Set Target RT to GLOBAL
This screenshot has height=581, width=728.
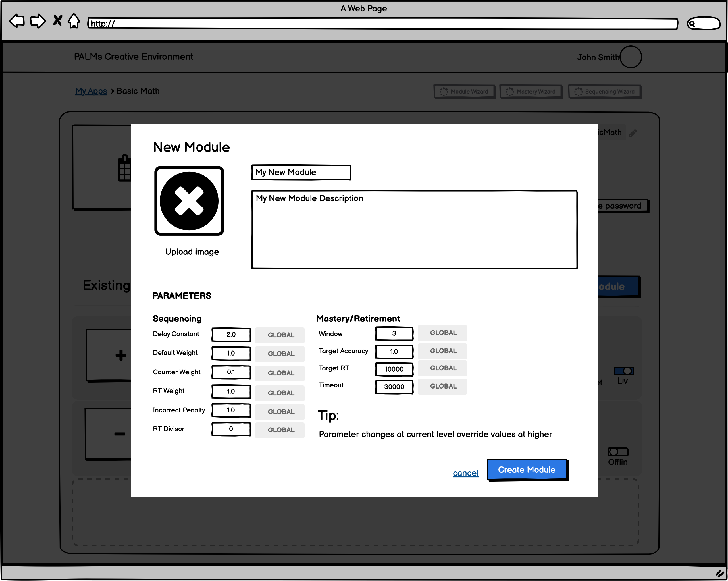[442, 368]
